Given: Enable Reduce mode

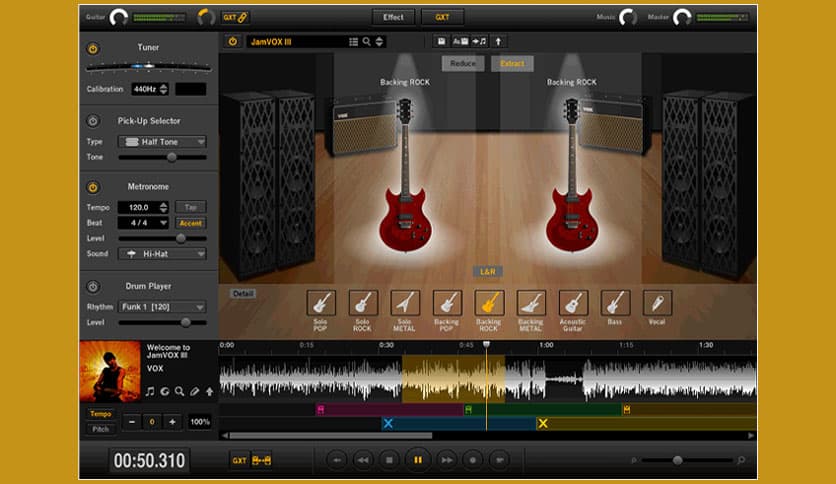Looking at the screenshot, I should pyautogui.click(x=463, y=63).
